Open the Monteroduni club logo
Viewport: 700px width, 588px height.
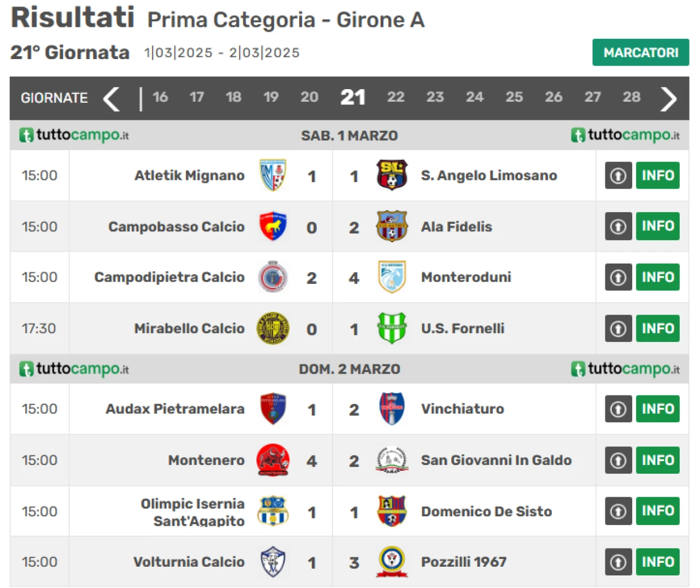coord(392,277)
